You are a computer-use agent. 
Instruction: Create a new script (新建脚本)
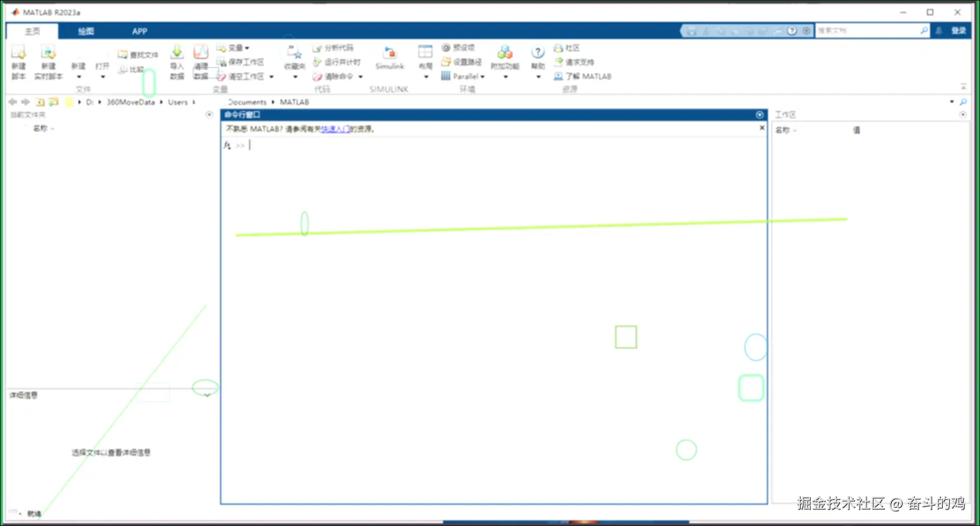(x=18, y=62)
